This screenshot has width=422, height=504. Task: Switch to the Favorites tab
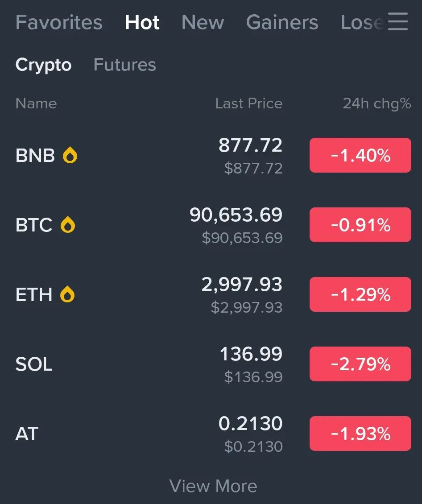[59, 22]
